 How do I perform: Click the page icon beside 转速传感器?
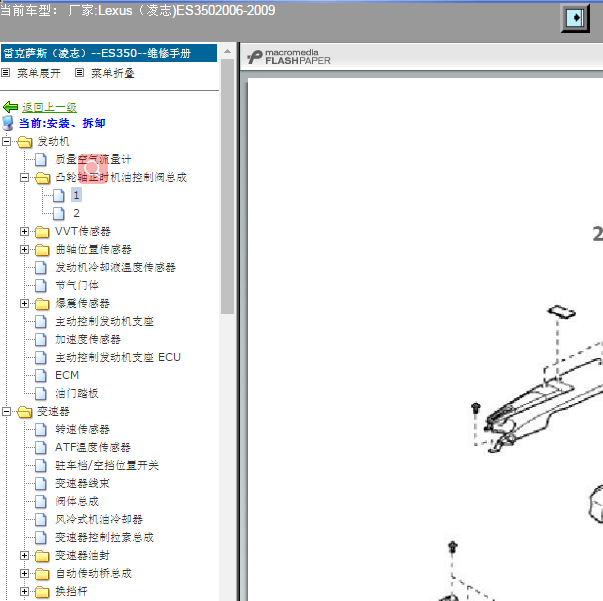tap(41, 430)
